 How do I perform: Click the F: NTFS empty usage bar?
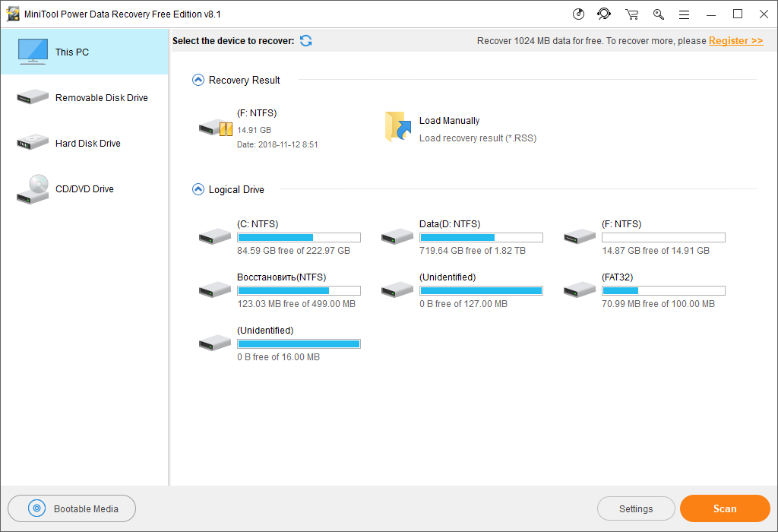click(663, 238)
